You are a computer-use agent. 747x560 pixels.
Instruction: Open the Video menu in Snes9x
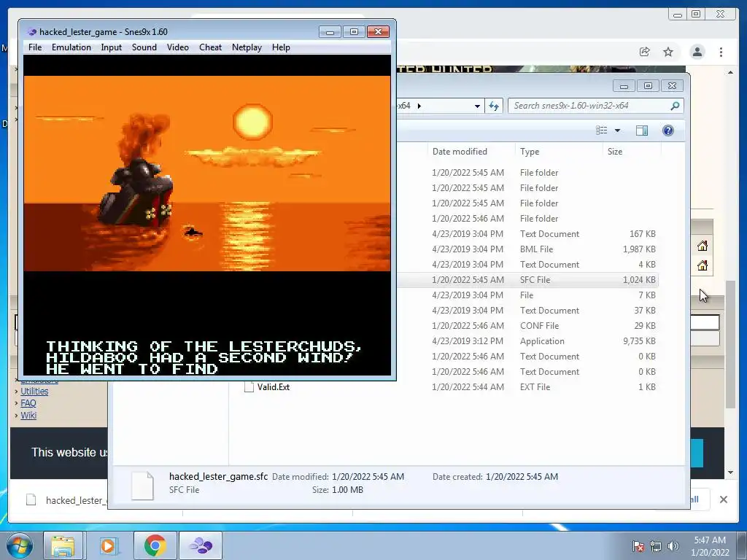178,47
